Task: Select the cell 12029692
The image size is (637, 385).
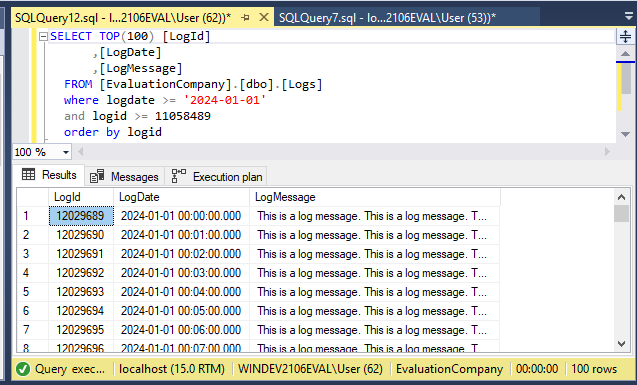Action: coord(81,273)
